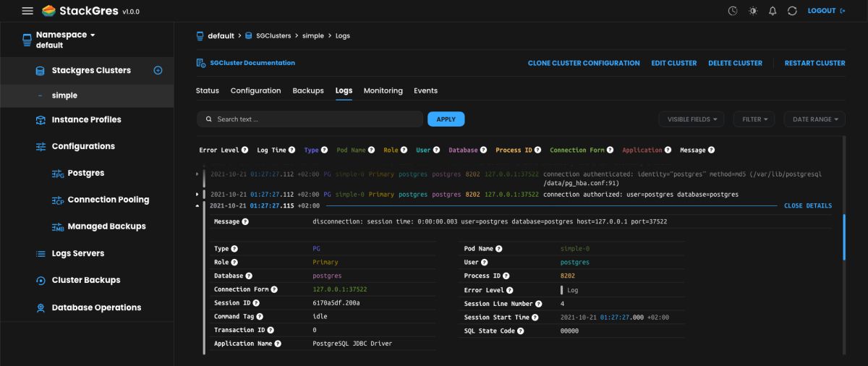Click the 'PostgreSQL JDBC Driver' value

pos(352,344)
